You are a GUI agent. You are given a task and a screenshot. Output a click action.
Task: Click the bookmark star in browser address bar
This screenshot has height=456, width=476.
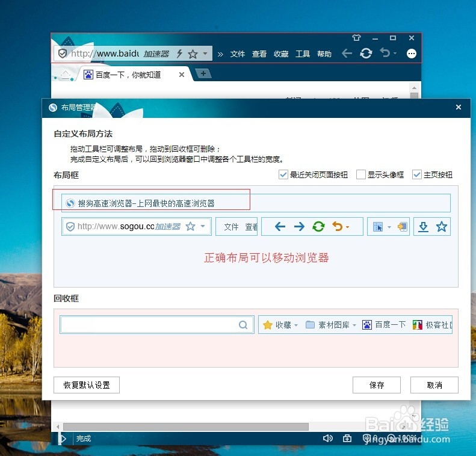click(193, 54)
